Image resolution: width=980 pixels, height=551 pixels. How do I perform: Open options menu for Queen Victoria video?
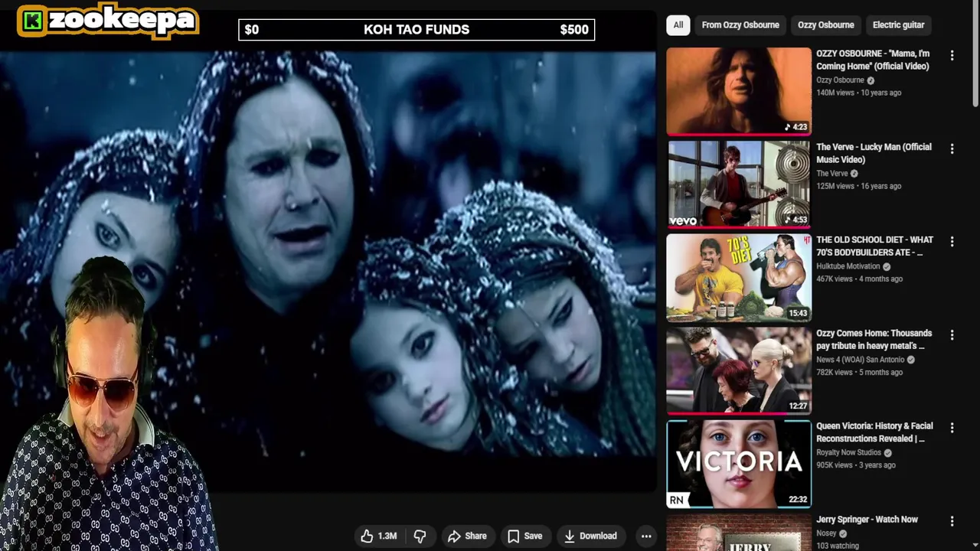(952, 428)
